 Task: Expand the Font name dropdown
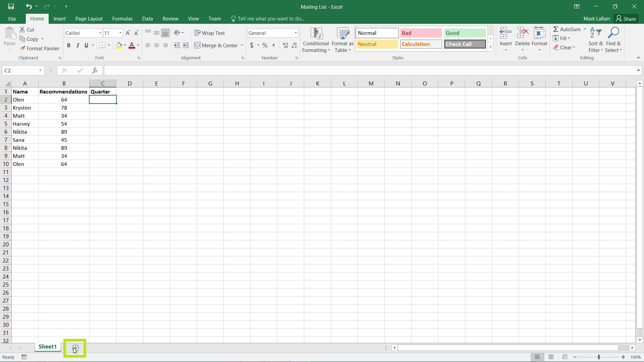coord(100,33)
